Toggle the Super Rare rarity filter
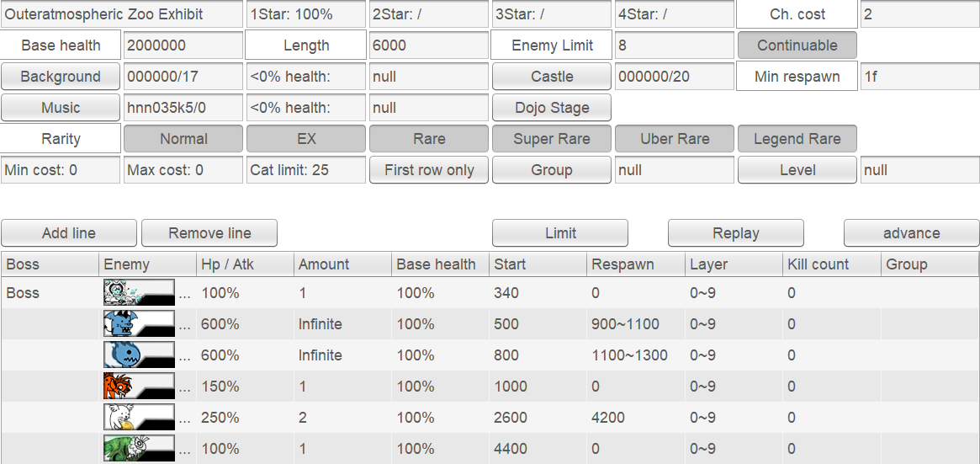Screen dimensions: 980x464 (551, 139)
